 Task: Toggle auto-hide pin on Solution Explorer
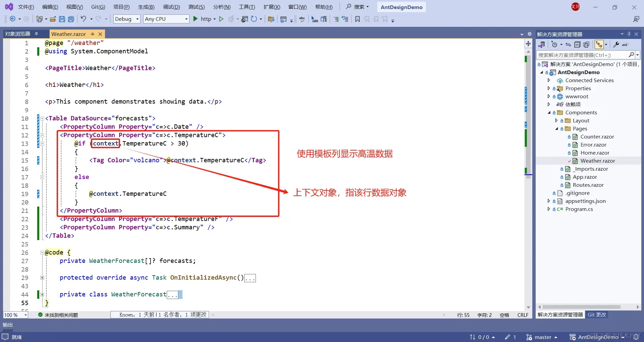[x=629, y=34]
